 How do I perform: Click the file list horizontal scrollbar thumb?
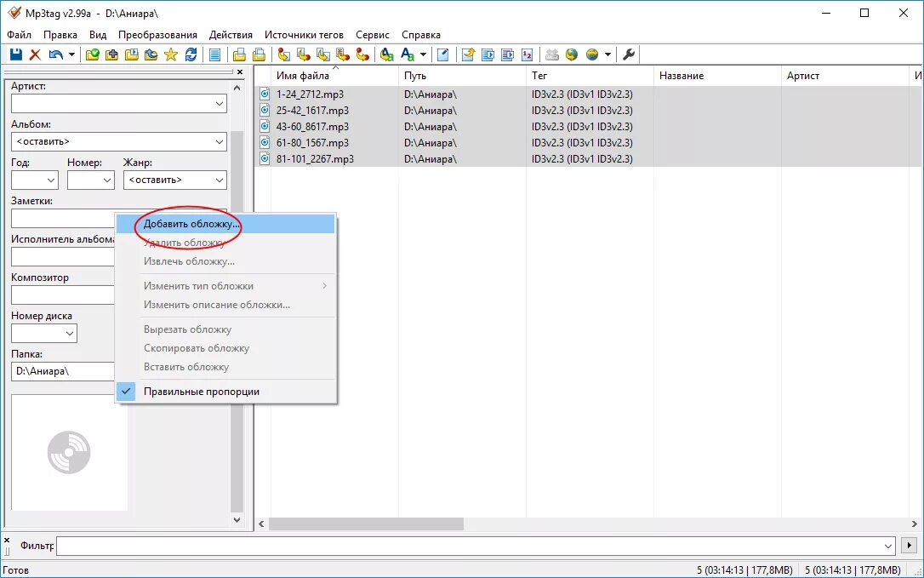tap(366, 524)
